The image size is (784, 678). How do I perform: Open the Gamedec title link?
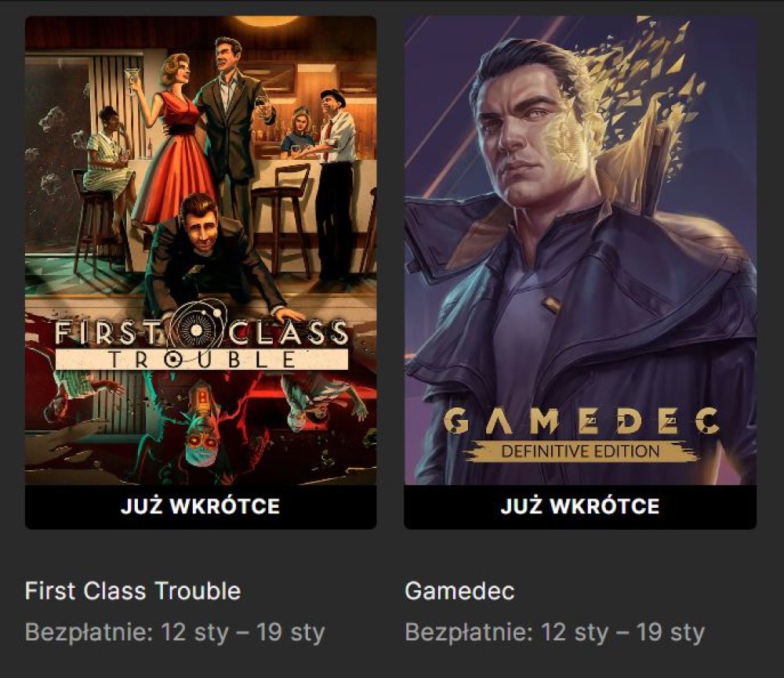tap(459, 591)
